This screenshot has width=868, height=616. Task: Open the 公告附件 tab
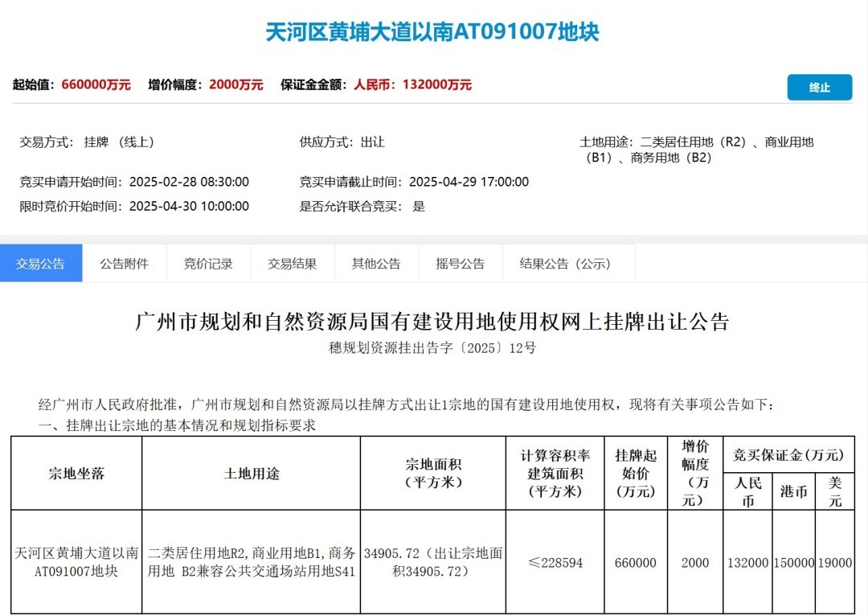coord(124,264)
